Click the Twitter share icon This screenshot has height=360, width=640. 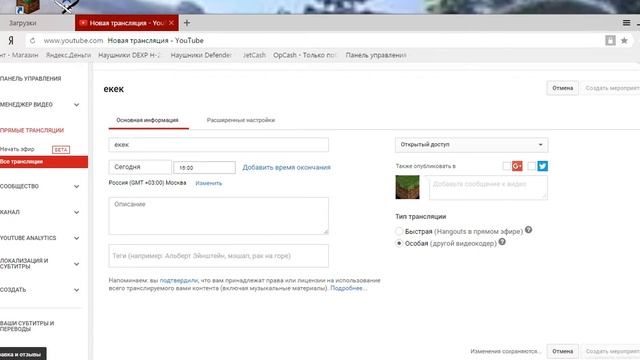542,166
